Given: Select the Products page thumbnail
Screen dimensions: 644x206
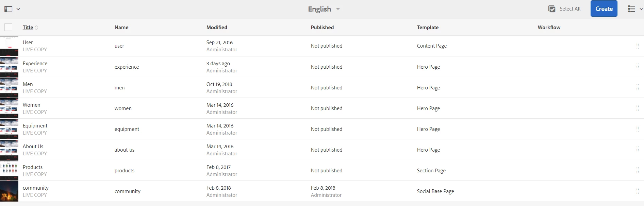Looking at the screenshot, I should pos(9,171).
